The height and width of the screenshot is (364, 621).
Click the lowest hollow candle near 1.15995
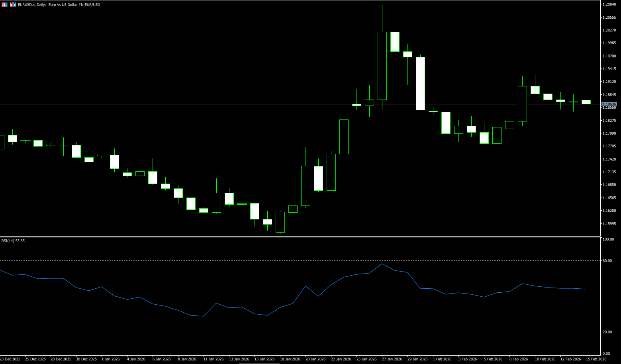point(280,222)
